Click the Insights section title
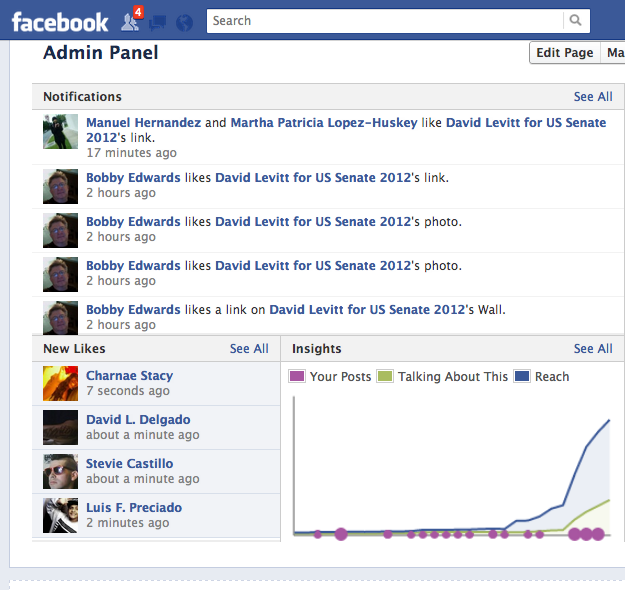Screen dimensions: 625x590 click(317, 348)
